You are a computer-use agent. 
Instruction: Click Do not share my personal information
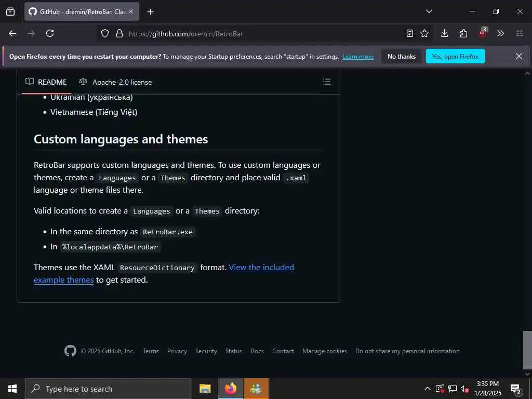407,351
